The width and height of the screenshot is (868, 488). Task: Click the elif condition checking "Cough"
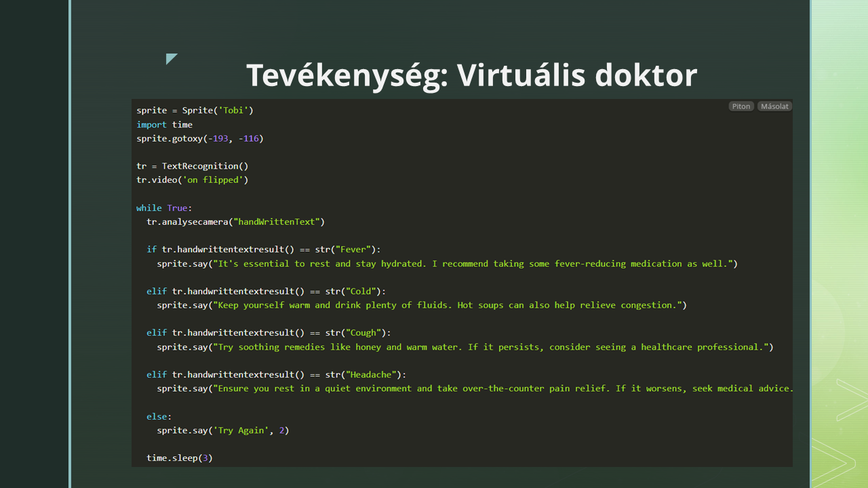tap(269, 333)
